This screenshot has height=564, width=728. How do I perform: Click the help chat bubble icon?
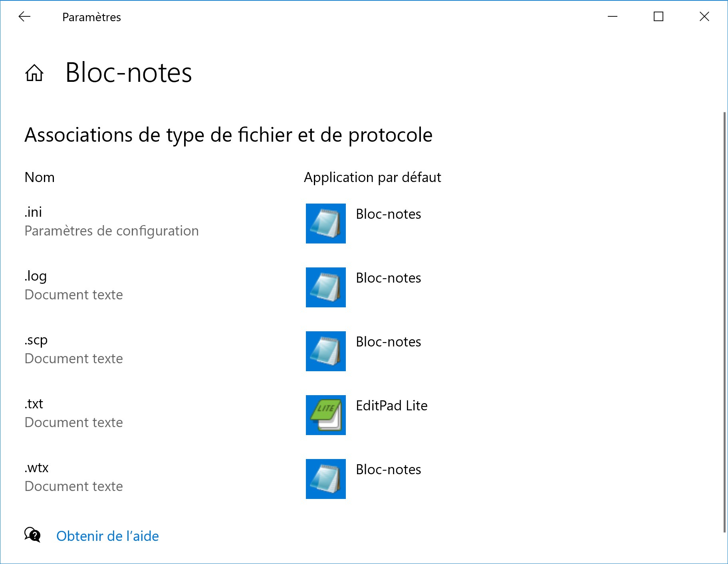click(32, 535)
